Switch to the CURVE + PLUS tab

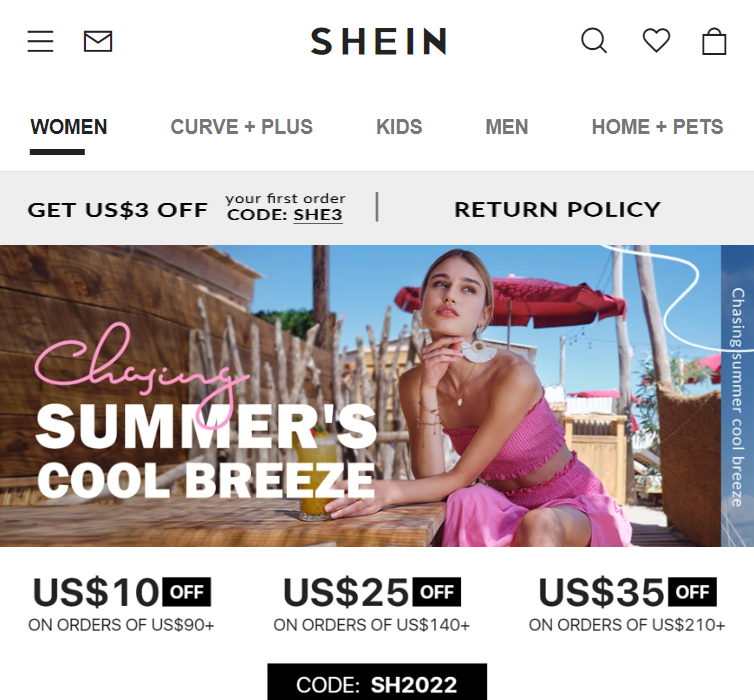[x=241, y=127]
